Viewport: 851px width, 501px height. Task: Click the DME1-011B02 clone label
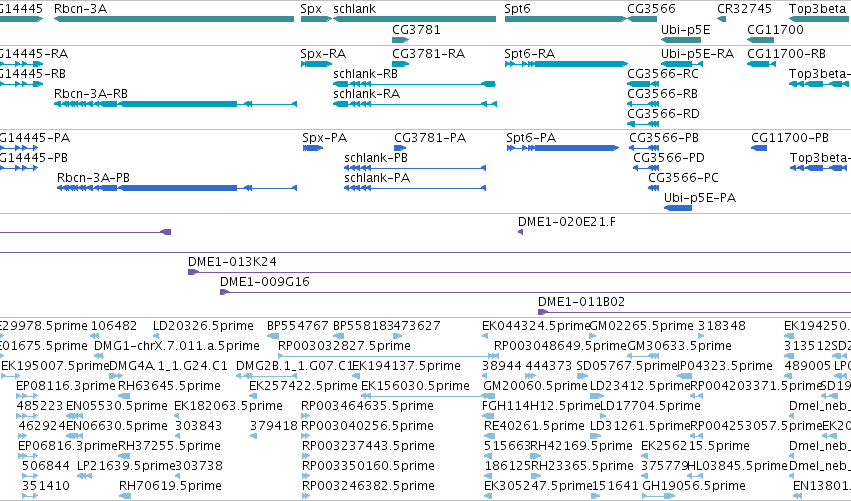click(x=581, y=302)
